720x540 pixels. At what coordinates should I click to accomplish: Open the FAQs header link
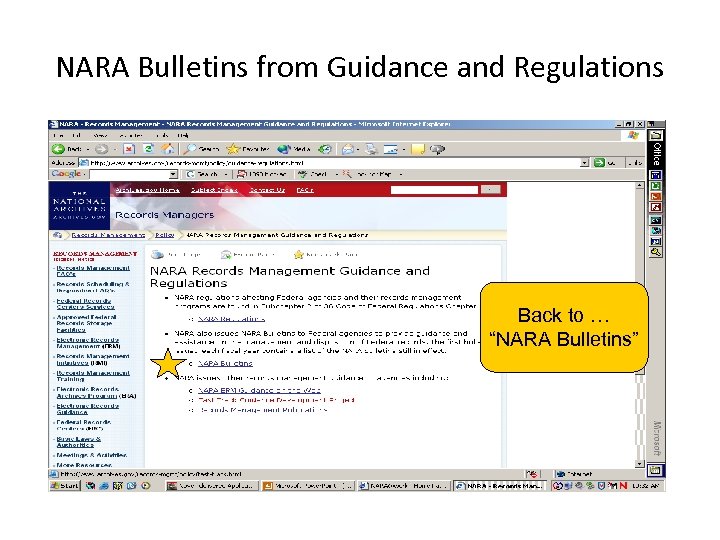point(305,190)
